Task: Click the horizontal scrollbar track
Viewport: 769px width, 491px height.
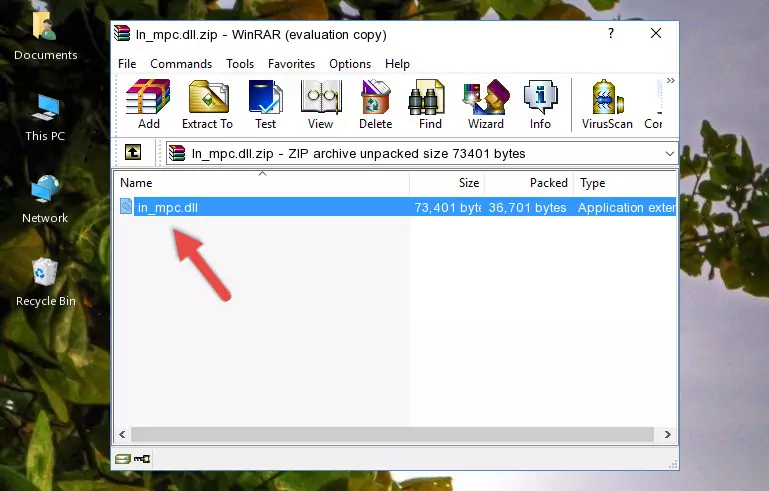Action: 392,434
